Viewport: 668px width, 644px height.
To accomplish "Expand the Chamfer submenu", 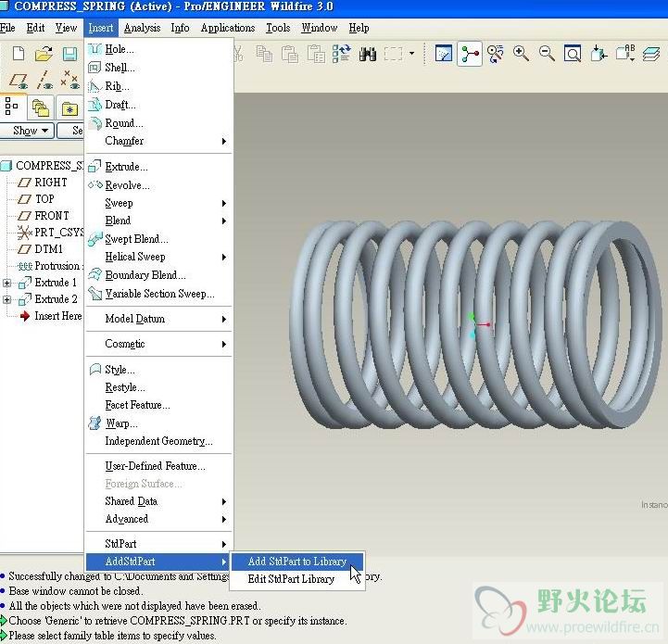I will [159, 141].
